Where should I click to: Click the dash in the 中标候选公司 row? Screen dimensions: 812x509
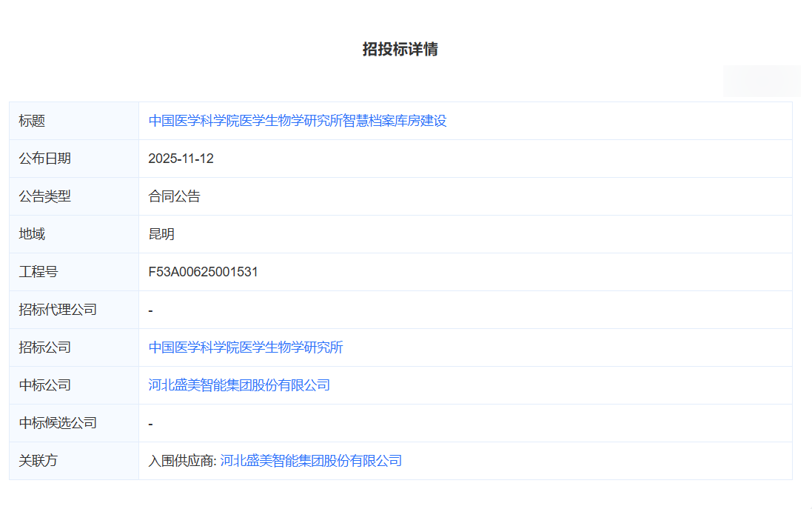pyautogui.click(x=150, y=422)
